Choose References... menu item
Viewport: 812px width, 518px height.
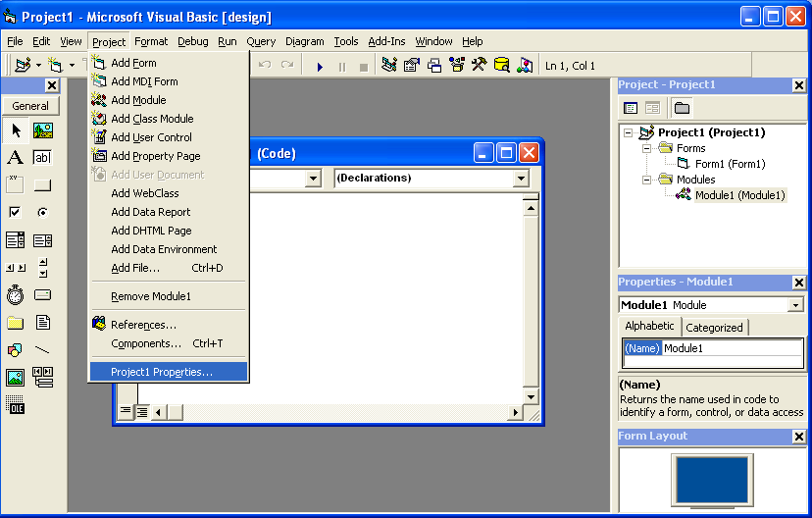(169, 325)
